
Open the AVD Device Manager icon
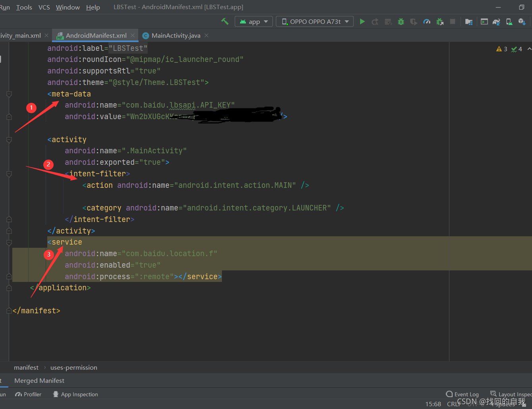coord(509,21)
